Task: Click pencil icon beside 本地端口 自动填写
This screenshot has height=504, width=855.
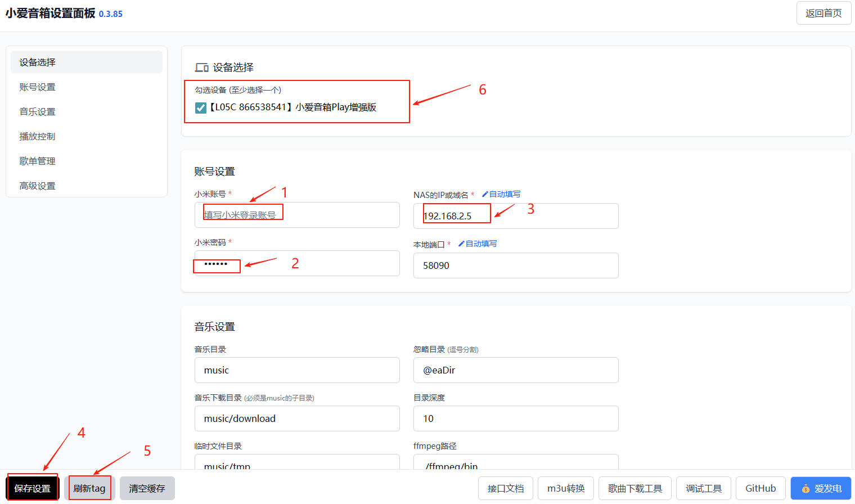Action: click(x=461, y=244)
